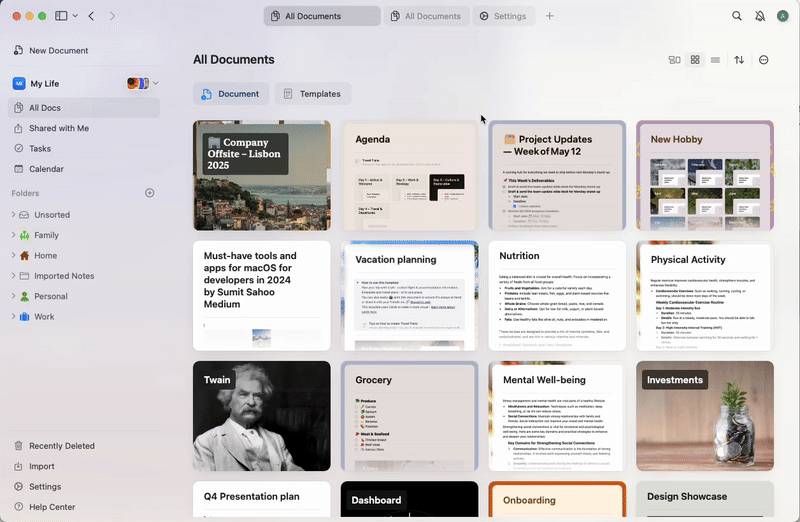Expand the Work folder
The height and width of the screenshot is (522, 800).
pos(13,316)
